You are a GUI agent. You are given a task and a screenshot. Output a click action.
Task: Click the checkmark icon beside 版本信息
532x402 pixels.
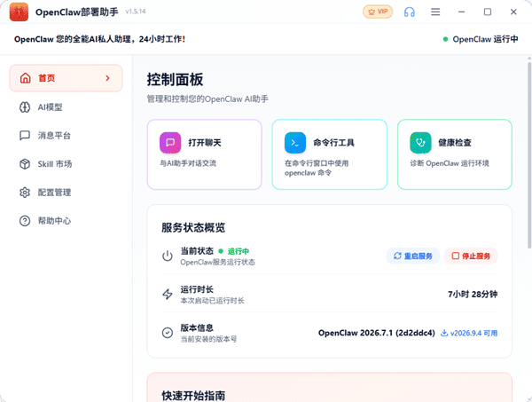(168, 333)
